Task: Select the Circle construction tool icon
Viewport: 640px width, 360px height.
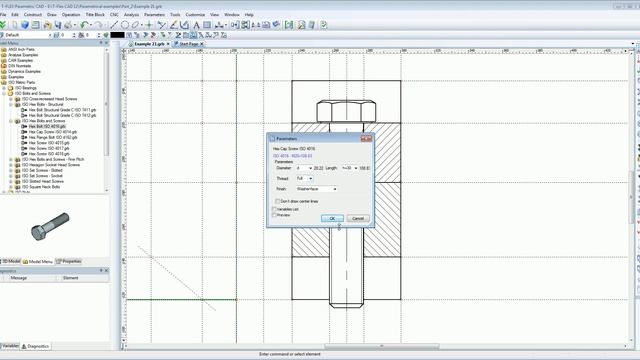Action: click(x=125, y=25)
